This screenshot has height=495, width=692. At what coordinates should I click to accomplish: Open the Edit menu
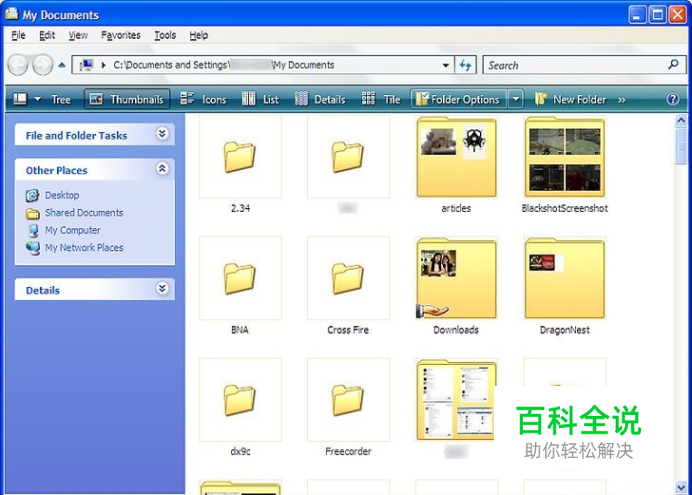[x=47, y=35]
